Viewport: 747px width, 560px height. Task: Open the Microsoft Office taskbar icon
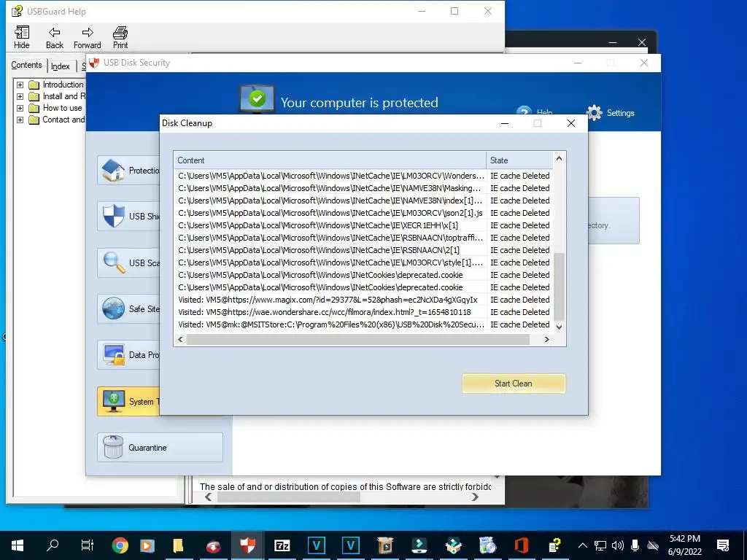pos(521,545)
